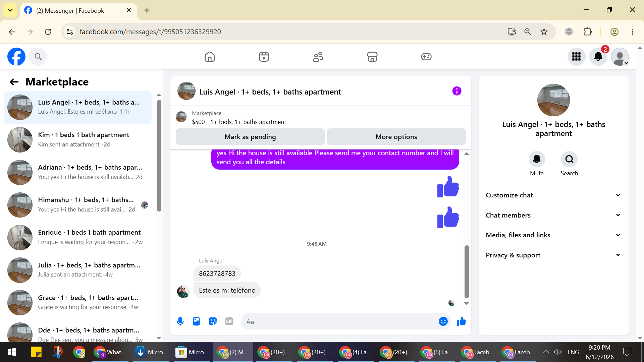Open the Marketplace storefront icon
The width and height of the screenshot is (644, 362).
tap(372, 57)
